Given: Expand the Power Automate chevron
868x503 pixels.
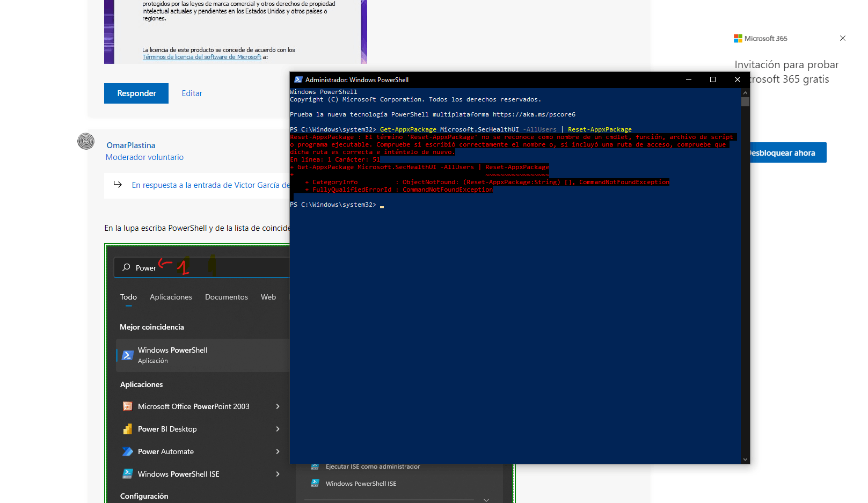Looking at the screenshot, I should pos(278,451).
